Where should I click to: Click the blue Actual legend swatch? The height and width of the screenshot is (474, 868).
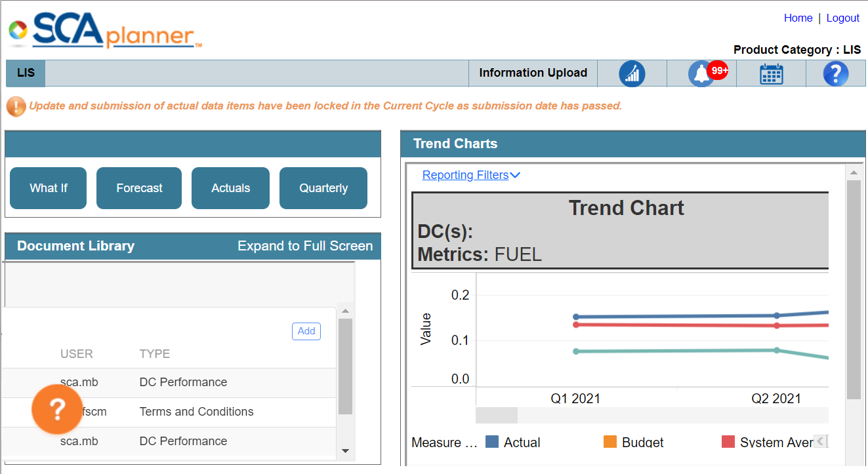(491, 442)
